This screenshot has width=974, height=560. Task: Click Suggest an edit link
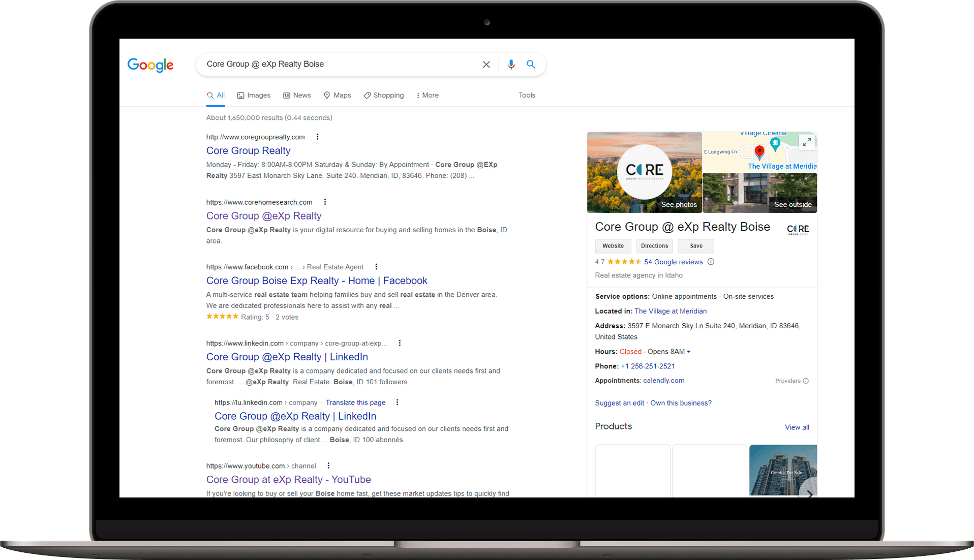[619, 403]
